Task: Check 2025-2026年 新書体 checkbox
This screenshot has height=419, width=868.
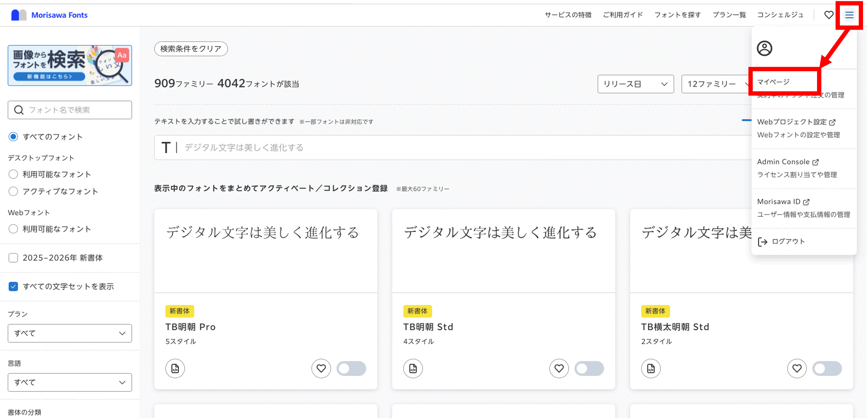Action: click(13, 258)
